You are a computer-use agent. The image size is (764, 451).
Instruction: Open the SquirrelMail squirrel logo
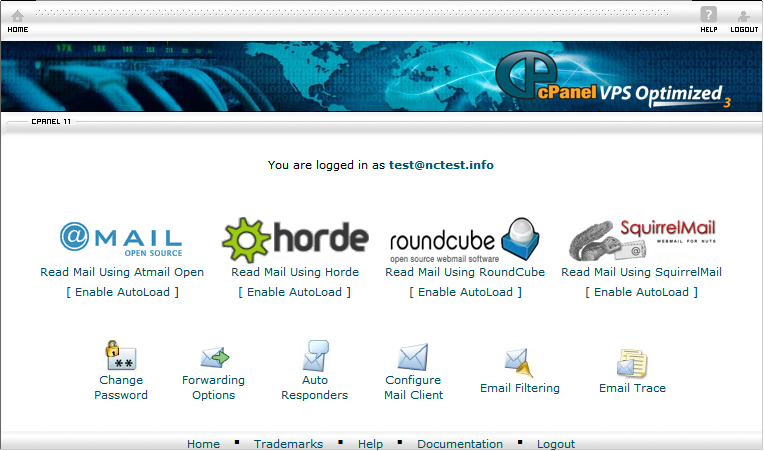[642, 240]
